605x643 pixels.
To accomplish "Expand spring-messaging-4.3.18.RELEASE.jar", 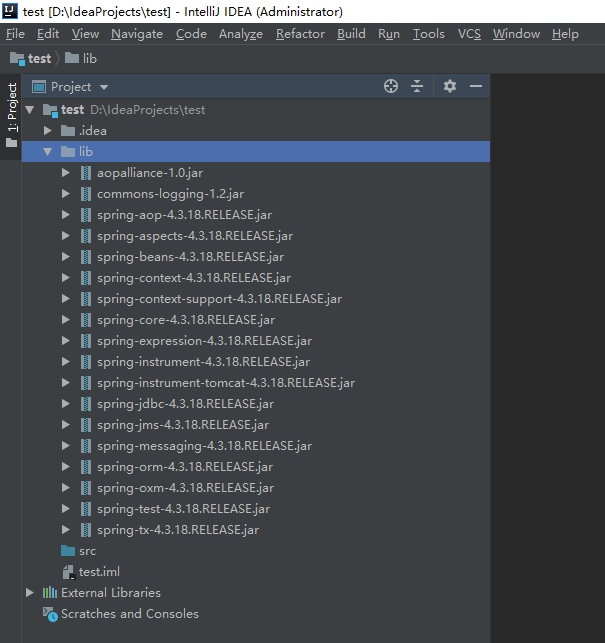I will click(x=66, y=446).
